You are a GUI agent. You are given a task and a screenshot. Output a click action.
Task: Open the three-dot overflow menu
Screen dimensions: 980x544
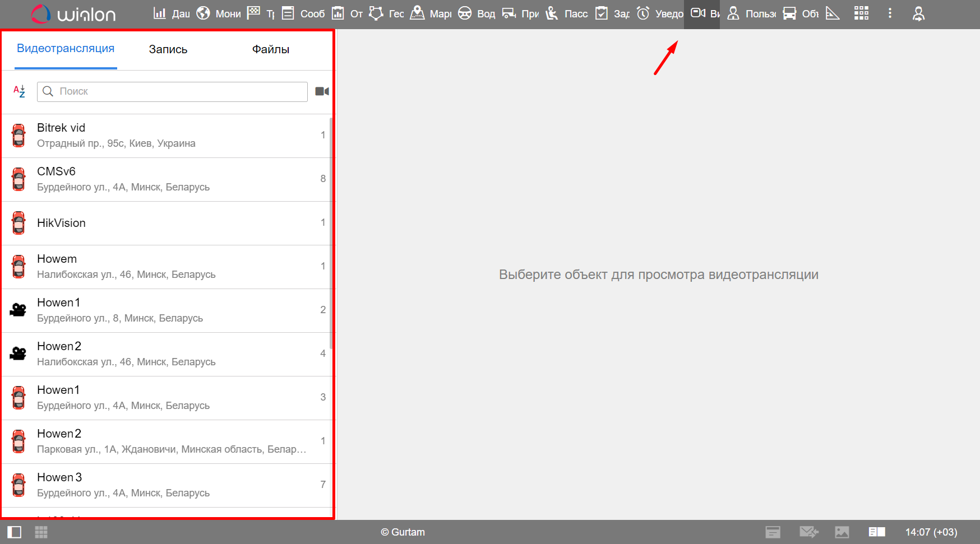[890, 13]
